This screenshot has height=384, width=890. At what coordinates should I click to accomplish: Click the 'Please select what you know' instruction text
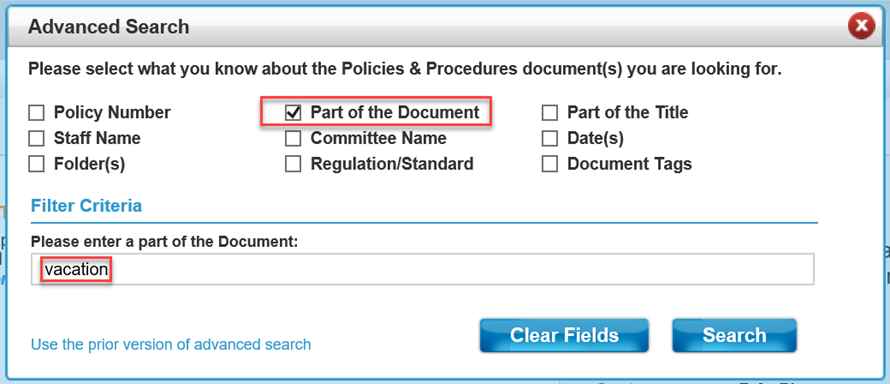click(x=405, y=70)
